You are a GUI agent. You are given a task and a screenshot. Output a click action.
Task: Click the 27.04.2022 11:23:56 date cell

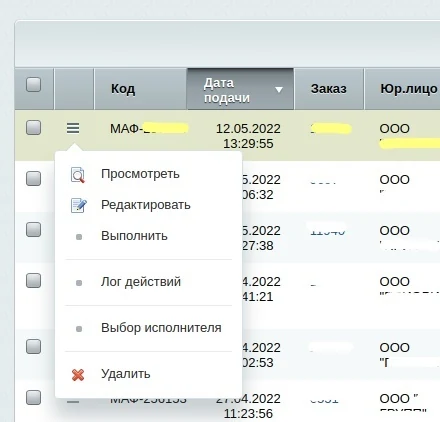248,406
